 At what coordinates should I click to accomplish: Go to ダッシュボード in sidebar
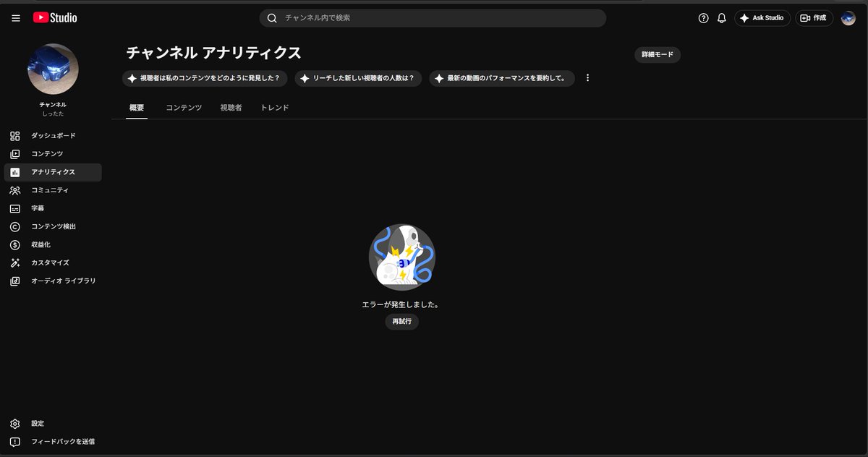tap(53, 136)
